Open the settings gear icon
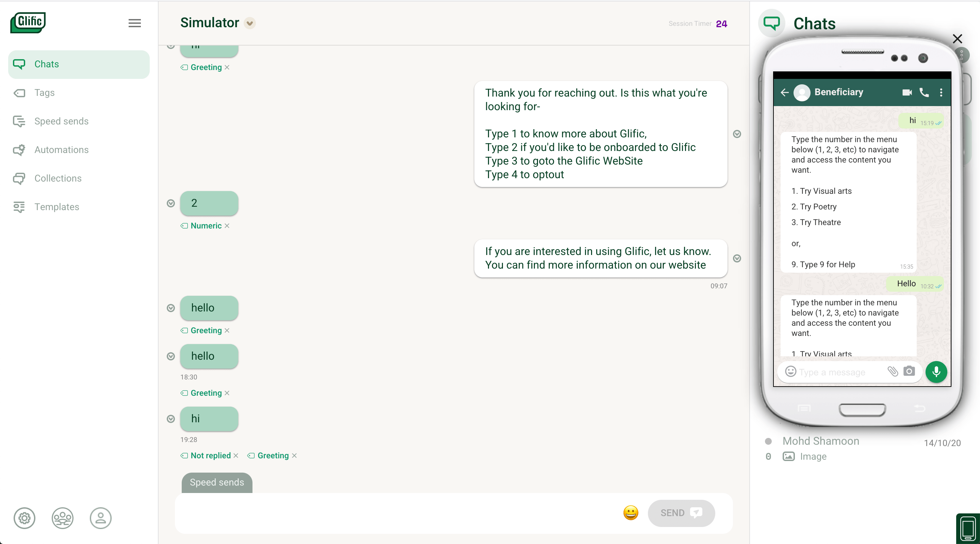This screenshot has width=980, height=544. (x=24, y=518)
